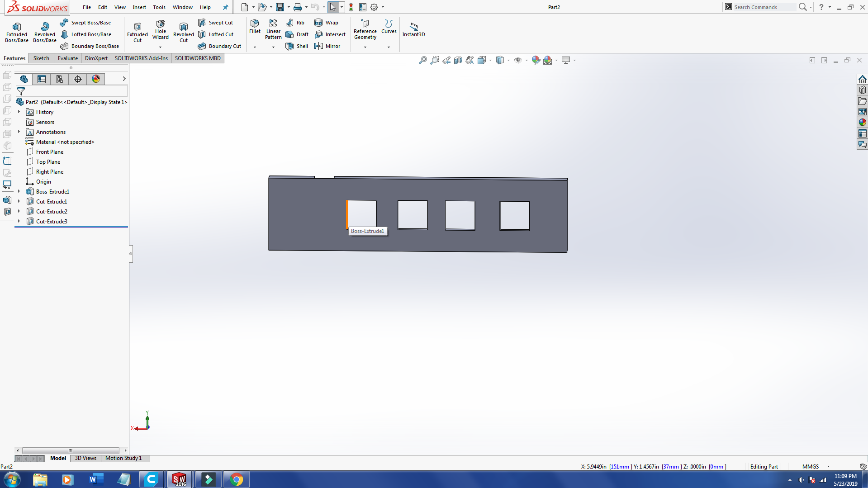Open the Linear Pattern dropdown arrow
The image size is (868, 488).
point(273,47)
